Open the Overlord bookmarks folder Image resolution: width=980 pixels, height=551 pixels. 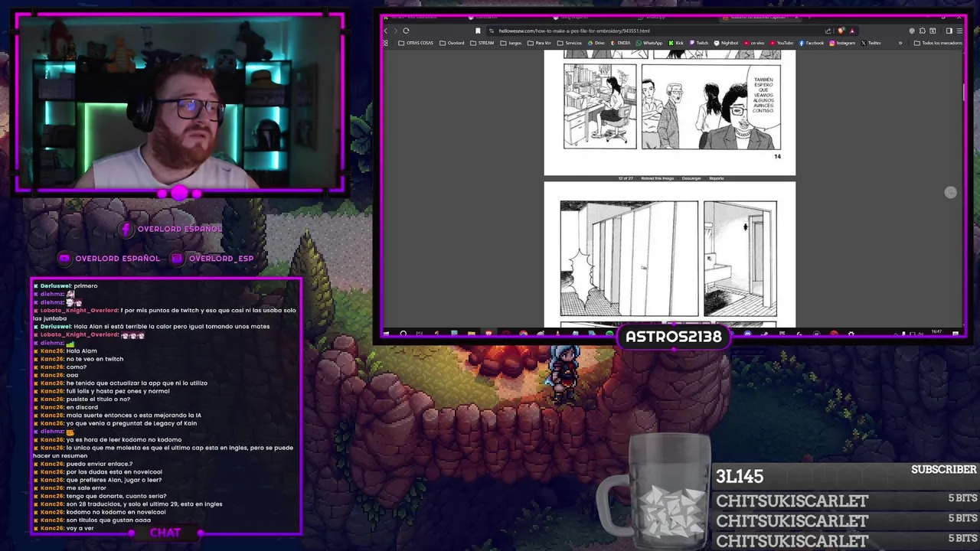(452, 43)
